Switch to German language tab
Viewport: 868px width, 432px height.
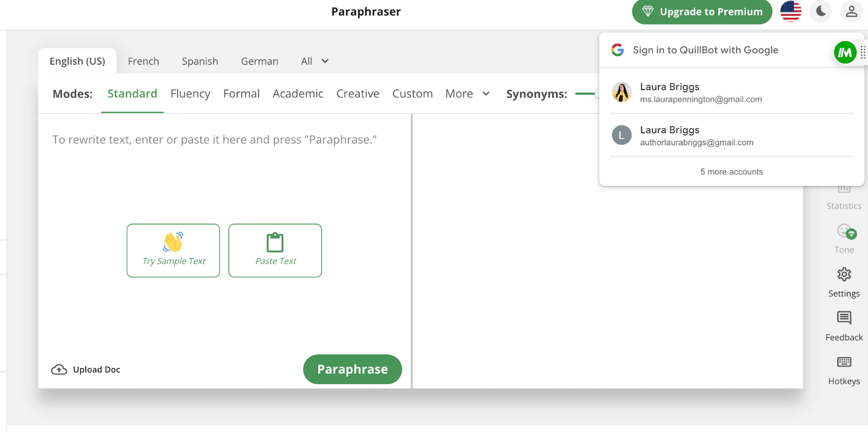tap(259, 61)
